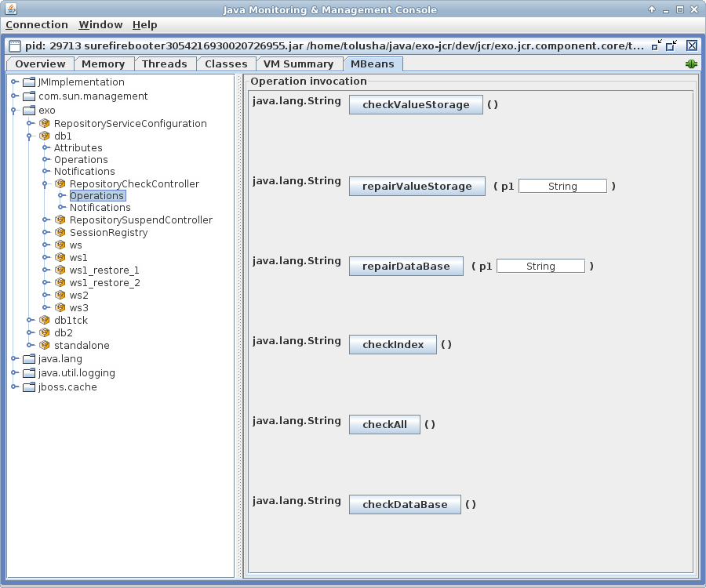Select the standalone tree item
Screen dimensions: 706x588
tap(82, 346)
